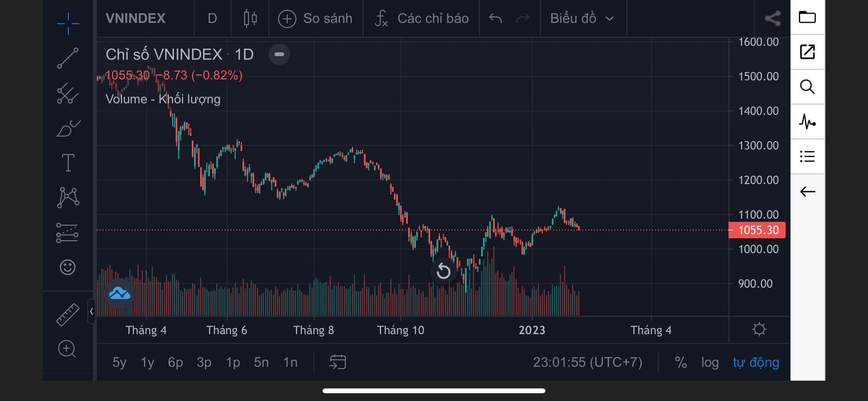868x401 pixels.
Task: Click the So sánh compare button
Action: [x=316, y=19]
